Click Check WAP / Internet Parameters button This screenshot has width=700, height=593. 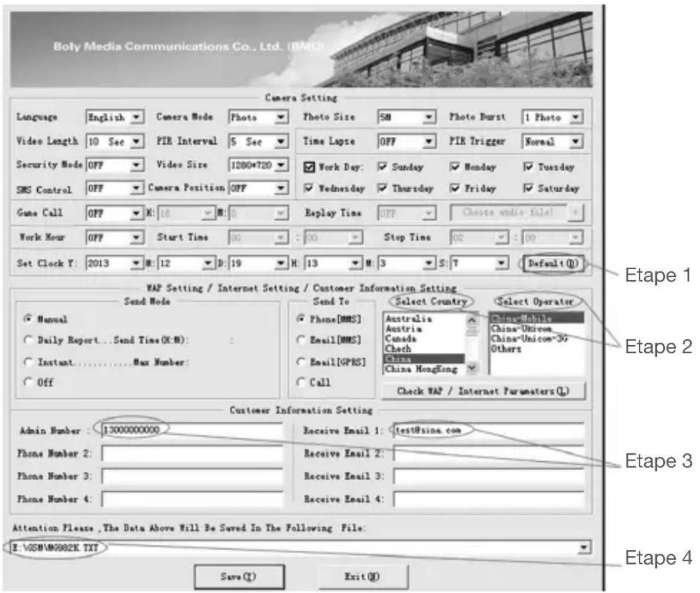(x=483, y=391)
